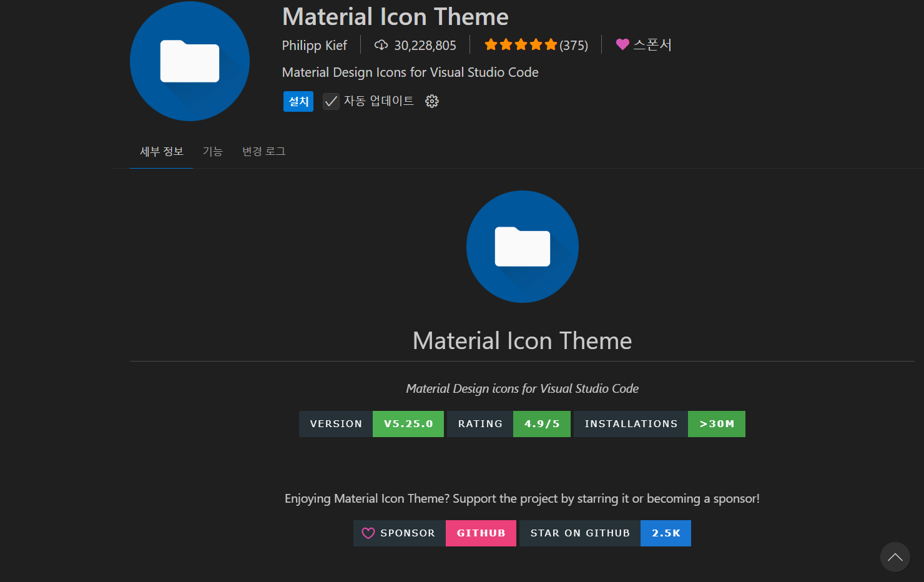The width and height of the screenshot is (924, 582).
Task: Click the readme heading Material Icon Theme
Action: click(x=523, y=341)
